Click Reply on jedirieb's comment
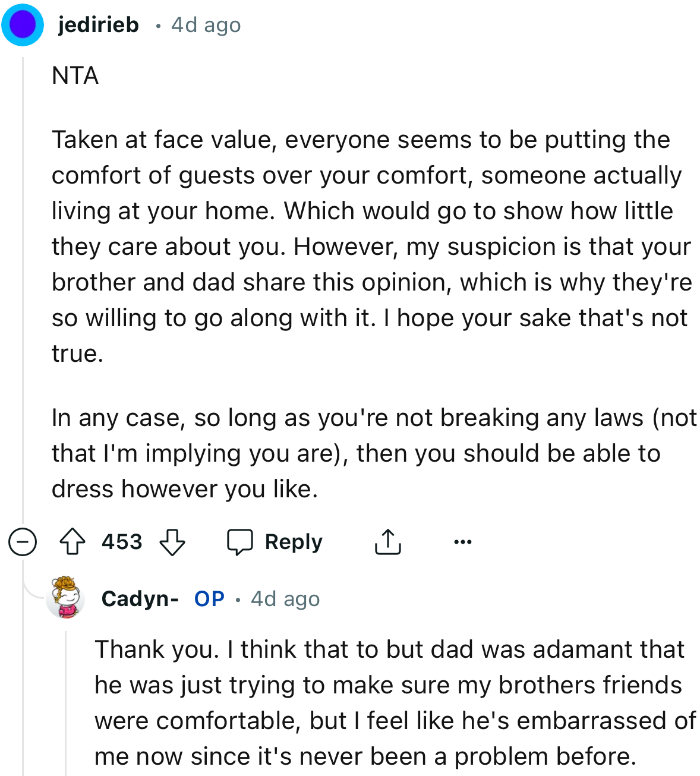This screenshot has width=700, height=776. pyautogui.click(x=294, y=541)
